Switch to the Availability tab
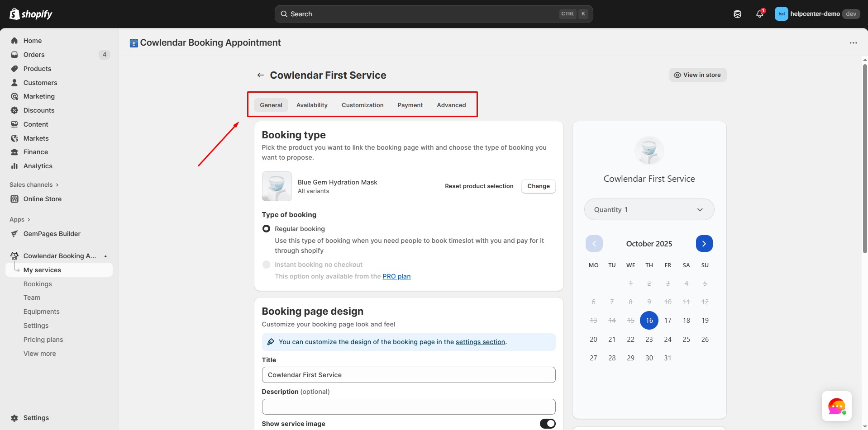This screenshot has width=868, height=430. point(311,105)
